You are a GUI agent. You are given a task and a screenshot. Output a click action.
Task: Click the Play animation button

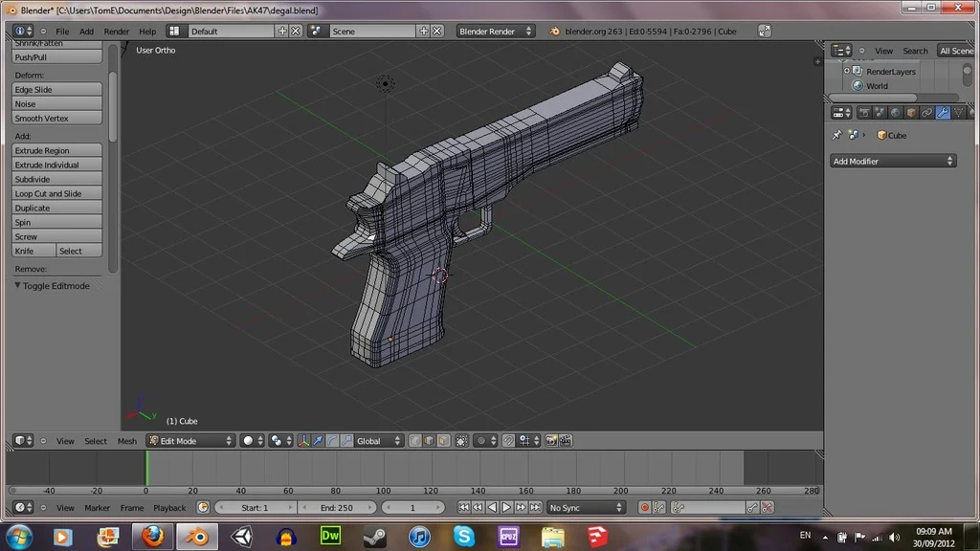pyautogui.click(x=506, y=507)
